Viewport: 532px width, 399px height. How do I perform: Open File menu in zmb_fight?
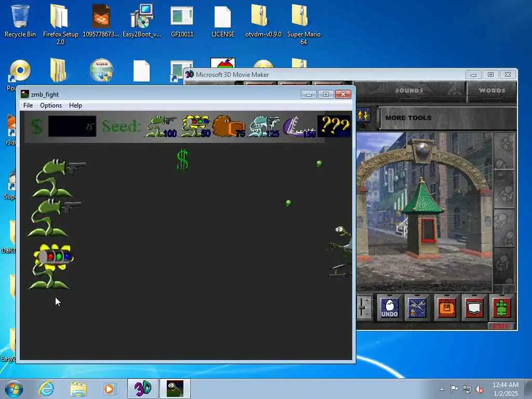point(28,105)
